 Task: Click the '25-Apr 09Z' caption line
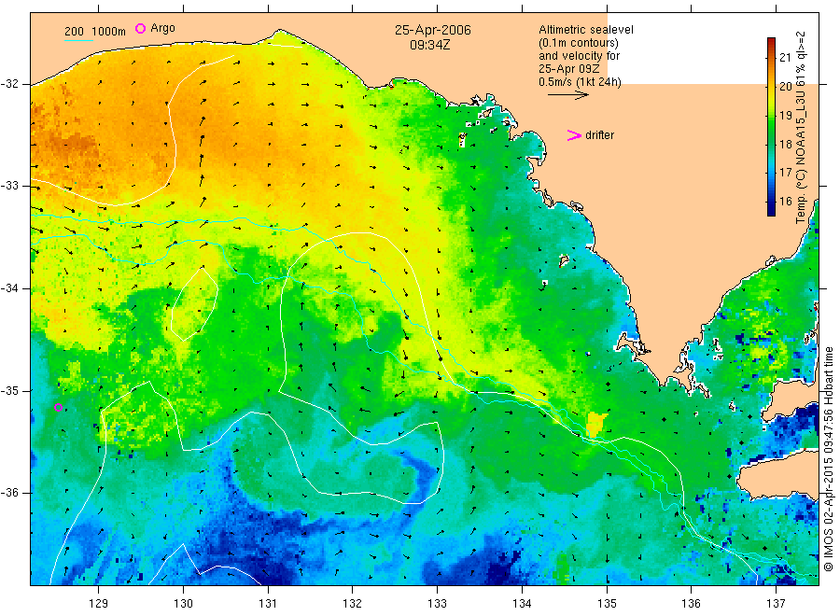(569, 69)
